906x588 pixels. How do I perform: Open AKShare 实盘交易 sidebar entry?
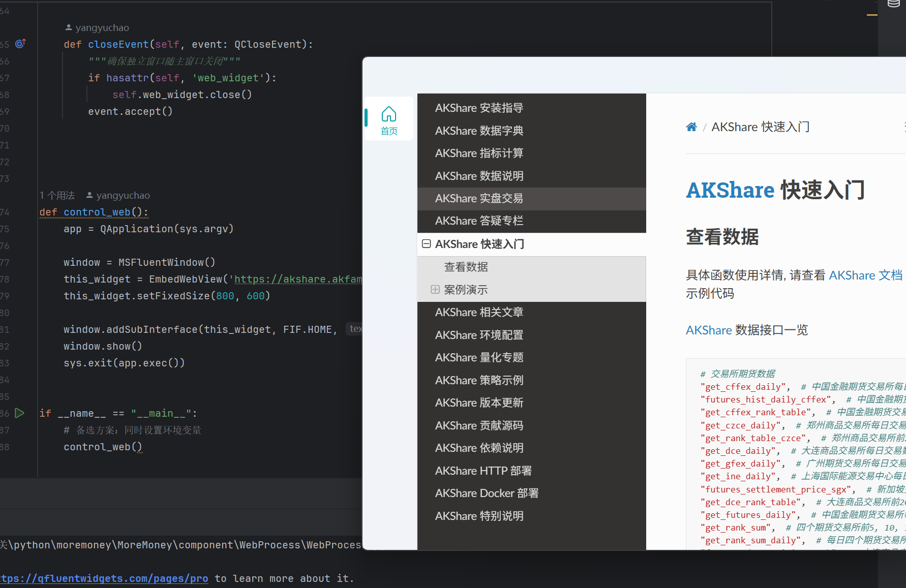(531, 198)
